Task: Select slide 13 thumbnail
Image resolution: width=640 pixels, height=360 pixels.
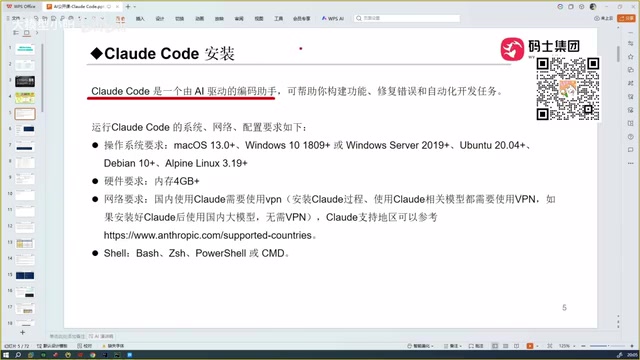Action: 25,244
